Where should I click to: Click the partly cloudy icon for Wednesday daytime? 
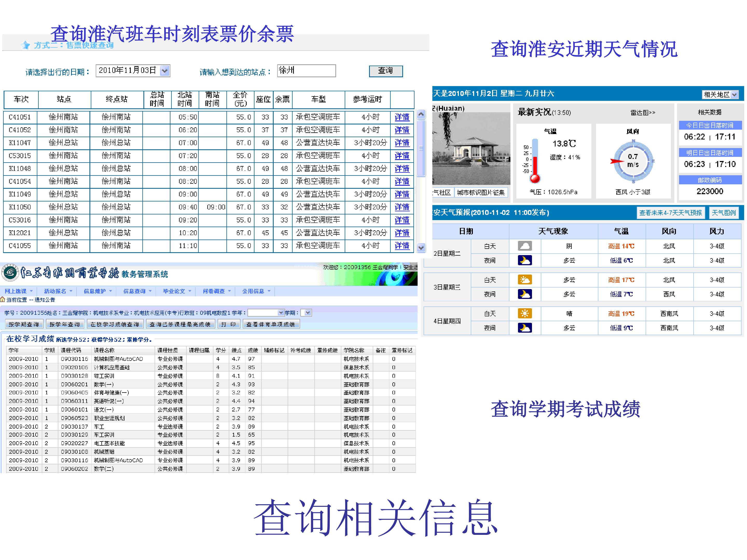524,280
